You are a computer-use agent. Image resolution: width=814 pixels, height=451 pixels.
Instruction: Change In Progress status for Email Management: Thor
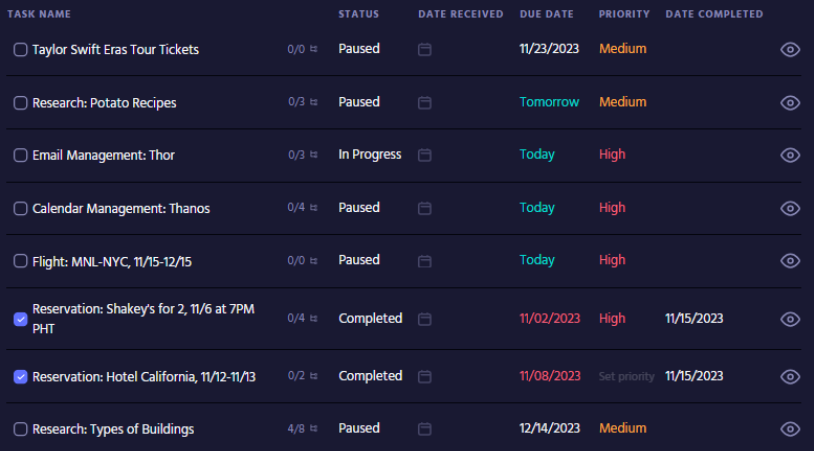[370, 155]
